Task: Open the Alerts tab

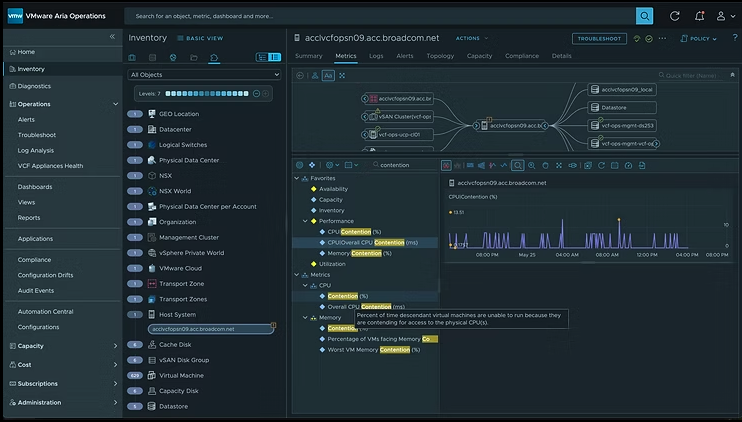Action: pos(405,56)
